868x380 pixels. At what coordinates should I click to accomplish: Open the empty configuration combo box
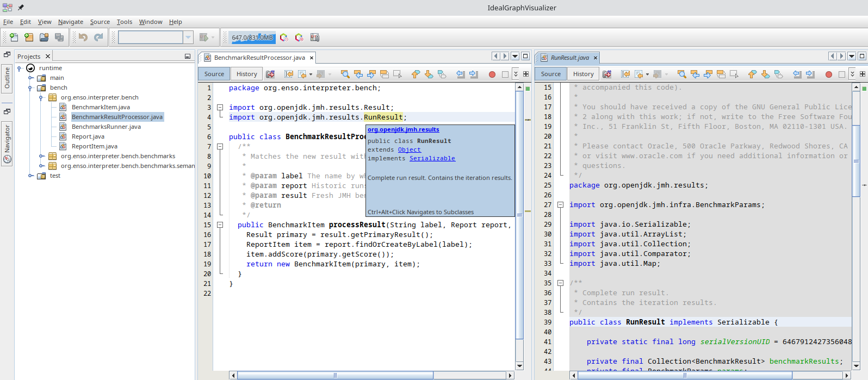tap(156, 37)
